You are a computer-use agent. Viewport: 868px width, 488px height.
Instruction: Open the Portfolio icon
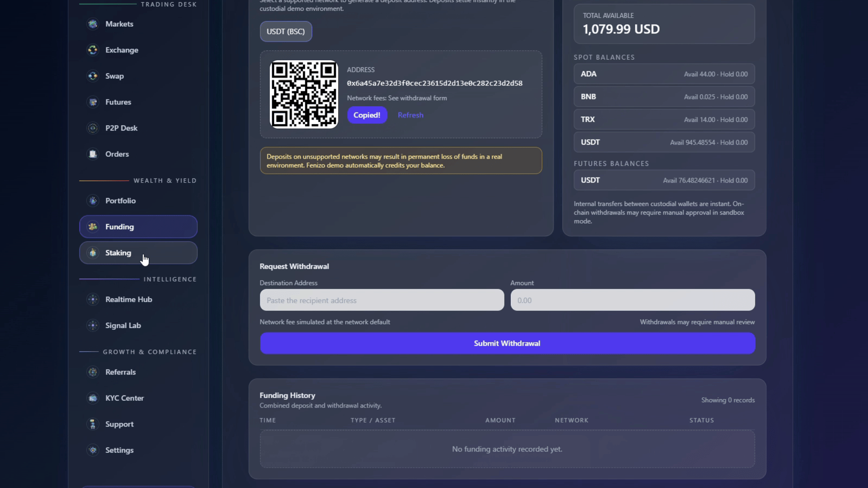(x=93, y=201)
